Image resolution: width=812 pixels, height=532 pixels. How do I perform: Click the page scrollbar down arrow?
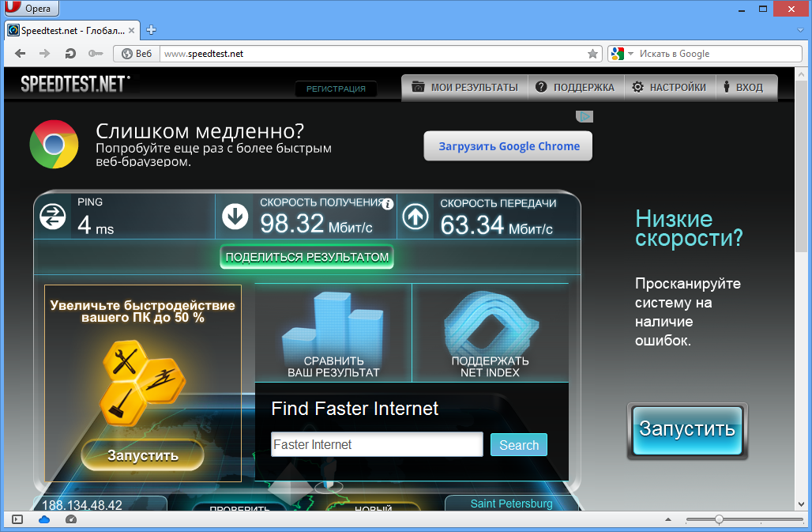(801, 504)
